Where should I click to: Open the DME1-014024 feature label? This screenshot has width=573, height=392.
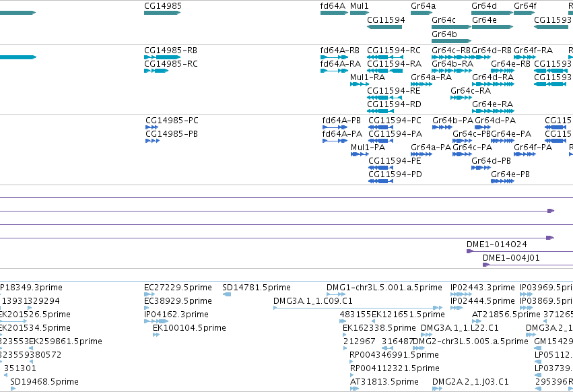click(x=497, y=244)
